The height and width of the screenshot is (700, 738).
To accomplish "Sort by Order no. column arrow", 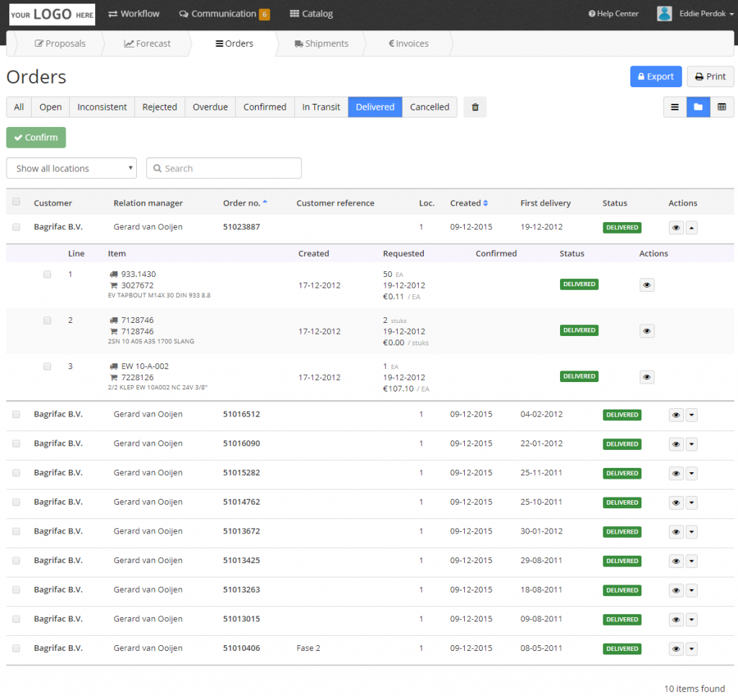I will 265,202.
